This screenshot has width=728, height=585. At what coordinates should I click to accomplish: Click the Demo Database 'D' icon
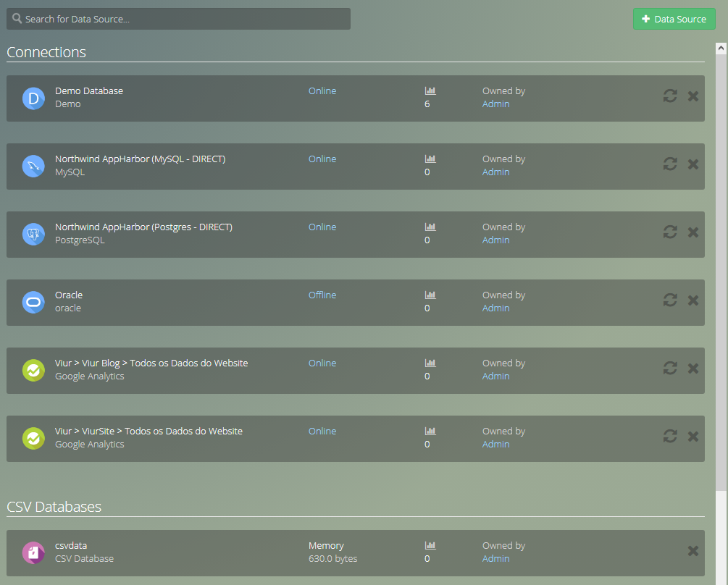point(33,98)
